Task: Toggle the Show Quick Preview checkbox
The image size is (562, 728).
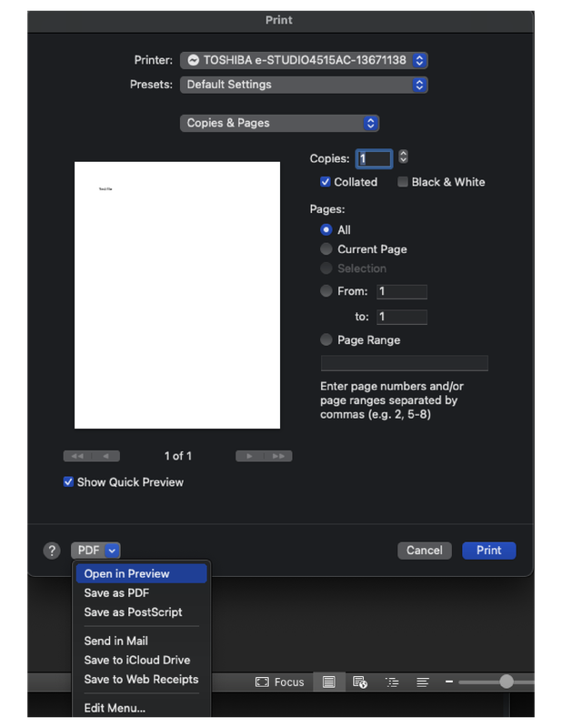Action: coord(68,482)
